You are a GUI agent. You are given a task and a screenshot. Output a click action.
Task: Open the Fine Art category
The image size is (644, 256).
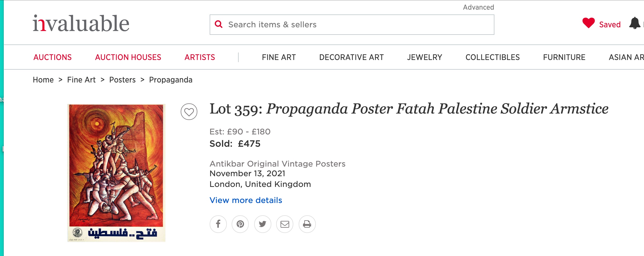click(279, 57)
